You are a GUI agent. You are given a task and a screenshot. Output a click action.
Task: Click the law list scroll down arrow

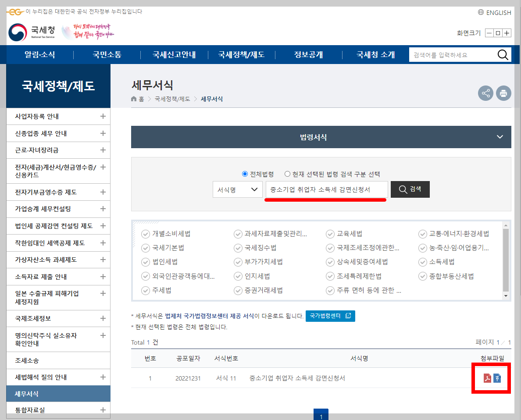506,296
